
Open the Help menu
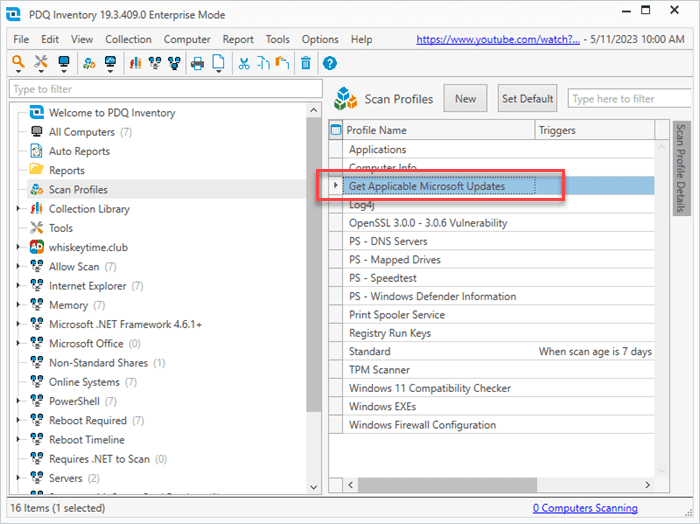click(361, 39)
